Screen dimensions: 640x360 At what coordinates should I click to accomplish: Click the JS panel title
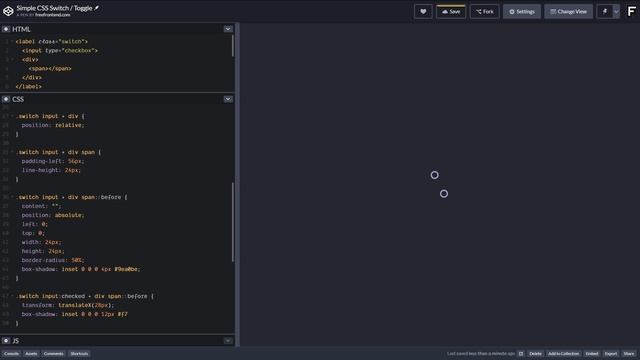pos(16,341)
